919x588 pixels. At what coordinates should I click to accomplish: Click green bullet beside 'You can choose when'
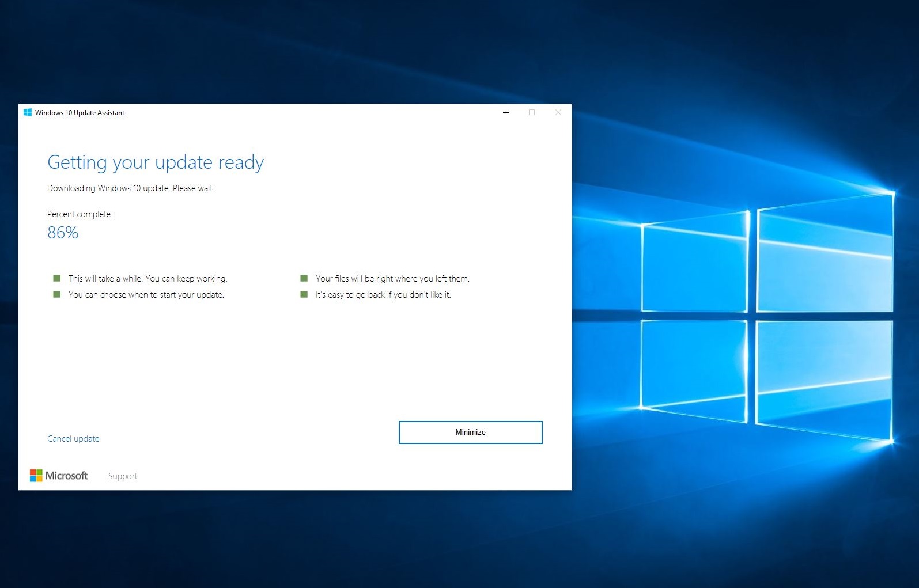pos(56,294)
